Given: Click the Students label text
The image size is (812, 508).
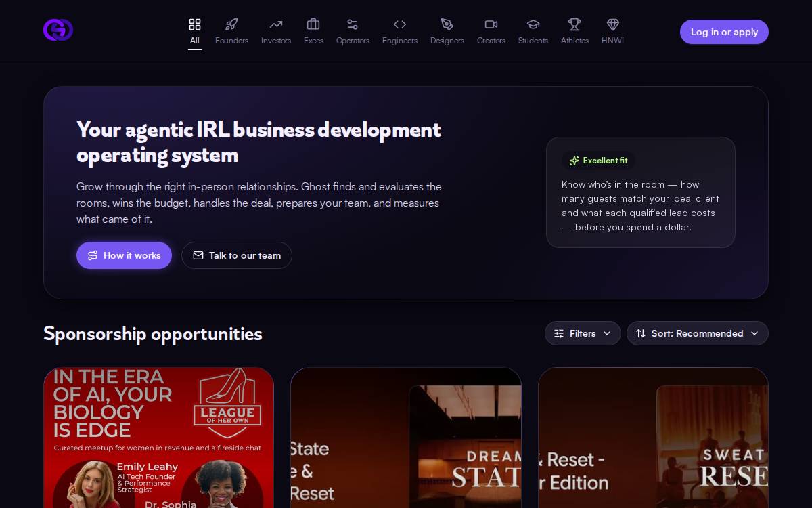Looking at the screenshot, I should pos(533,41).
